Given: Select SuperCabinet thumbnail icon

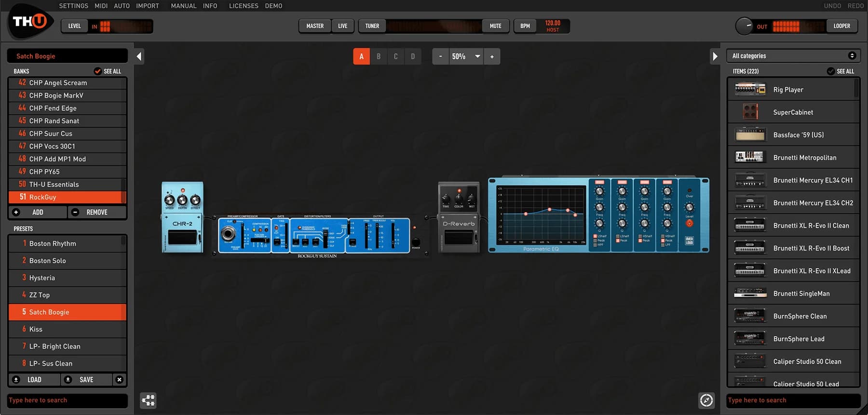Looking at the screenshot, I should (750, 112).
